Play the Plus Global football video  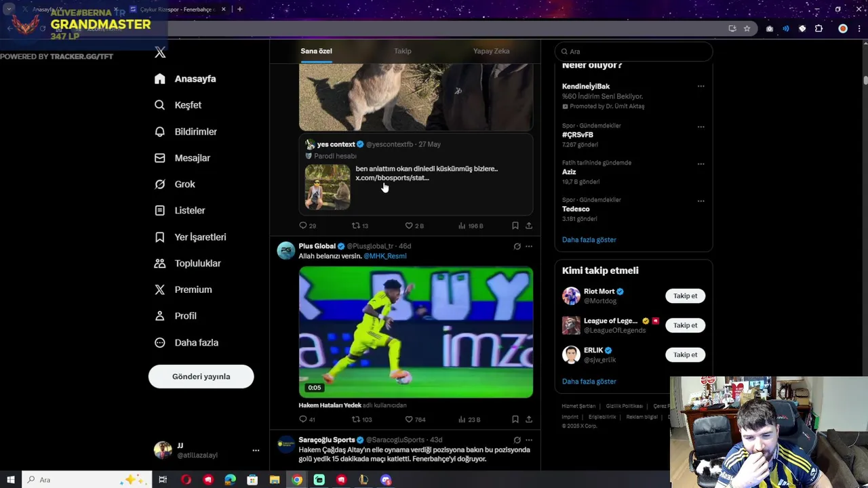point(416,332)
